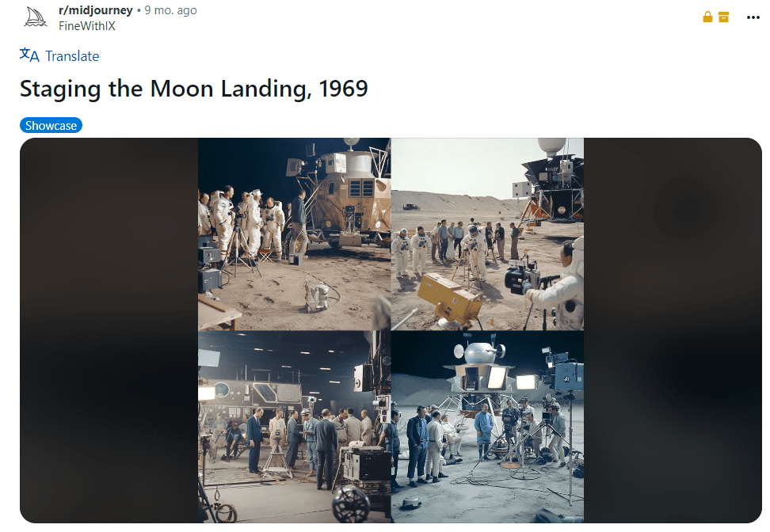Open the midjourney sailboat community avatar
This screenshot has width=770, height=532.
pyautogui.click(x=36, y=17)
